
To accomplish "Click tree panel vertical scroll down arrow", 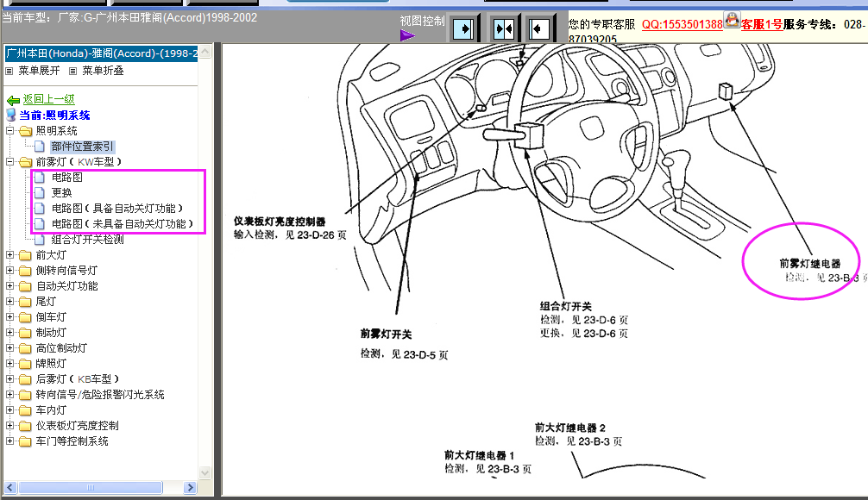I will tap(204, 473).
